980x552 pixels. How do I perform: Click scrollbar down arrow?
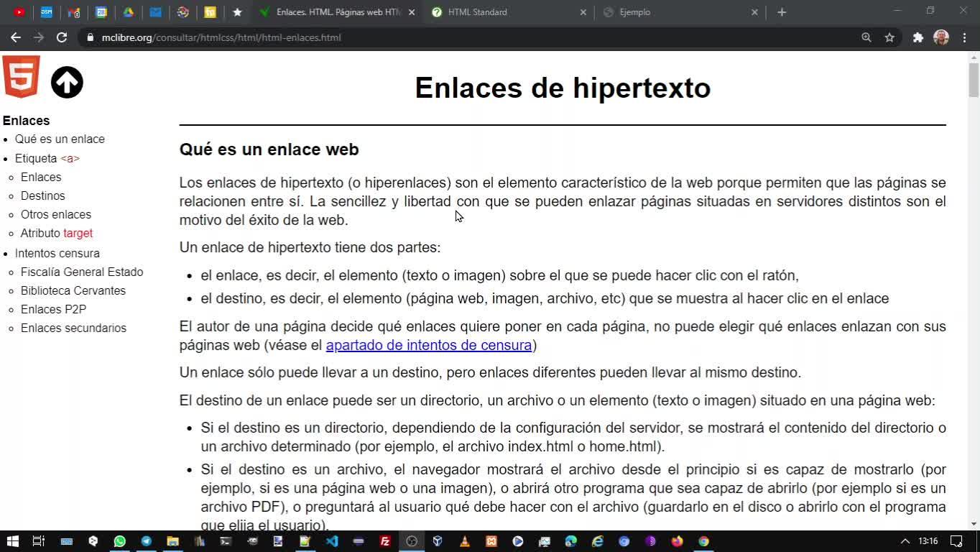[974, 524]
